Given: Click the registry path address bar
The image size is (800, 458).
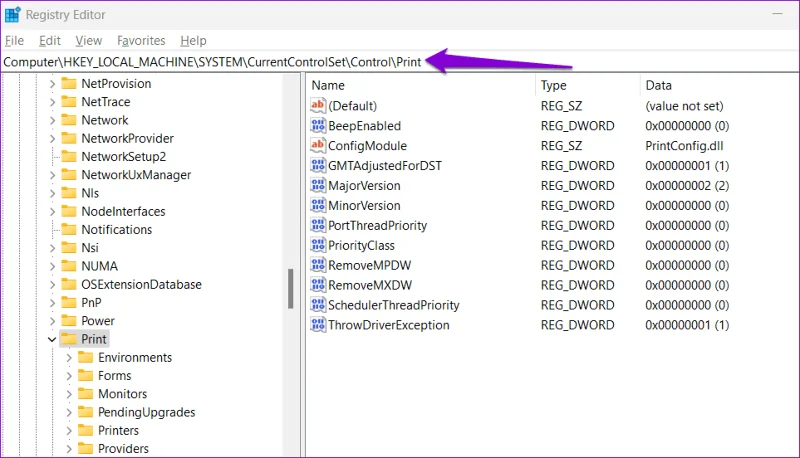Looking at the screenshot, I should point(400,62).
